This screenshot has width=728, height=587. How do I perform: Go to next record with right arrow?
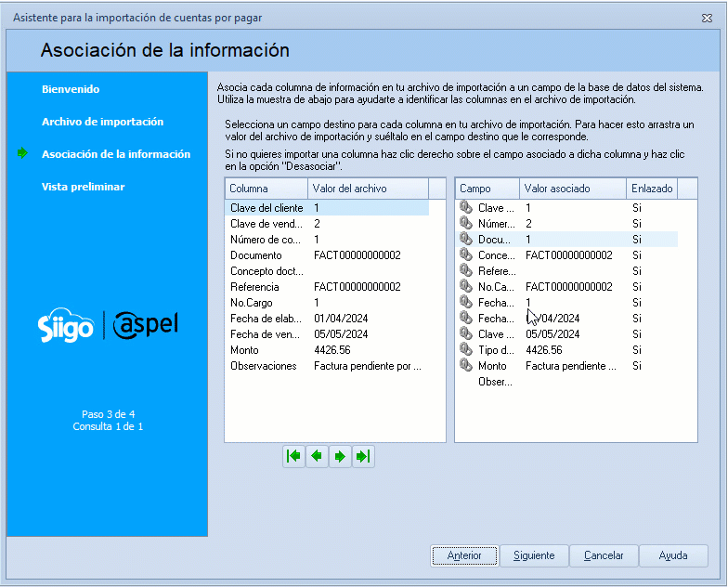[x=340, y=456]
